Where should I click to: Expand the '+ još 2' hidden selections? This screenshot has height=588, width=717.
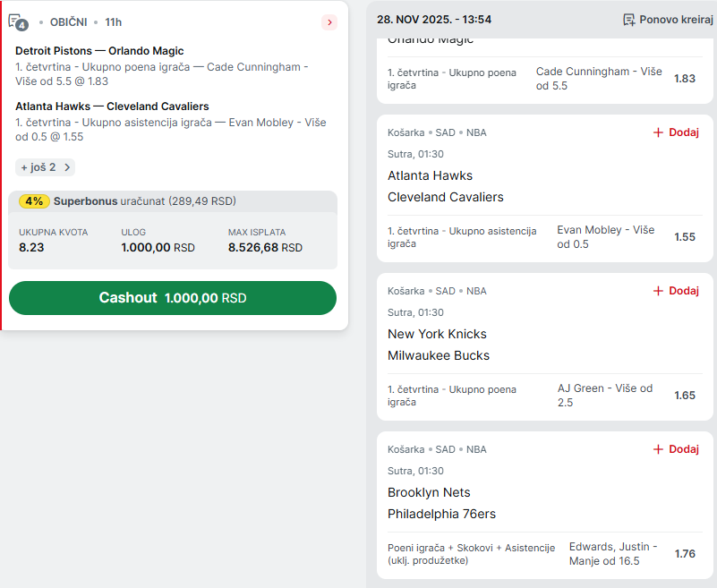click(x=45, y=167)
